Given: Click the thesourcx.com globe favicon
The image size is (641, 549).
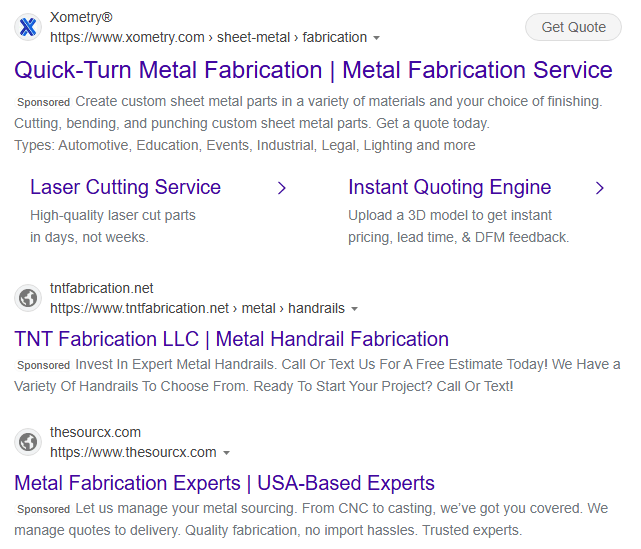Looking at the screenshot, I should click(x=28, y=442).
